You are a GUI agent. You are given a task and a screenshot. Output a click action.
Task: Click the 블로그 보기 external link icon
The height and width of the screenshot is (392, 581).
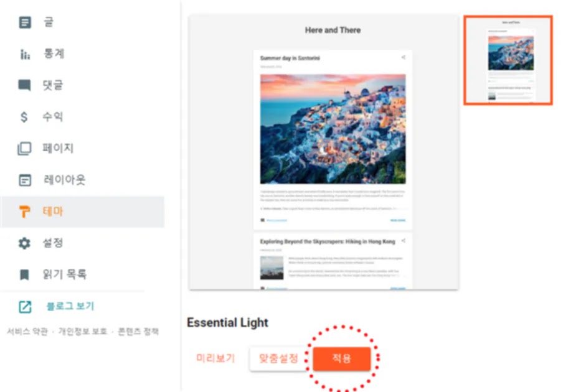pos(25,307)
